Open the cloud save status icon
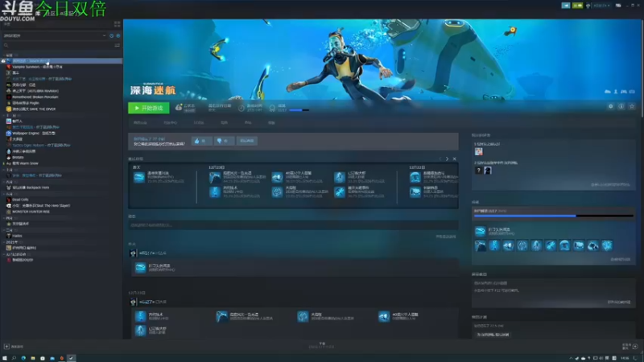644x362 pixels. point(179,108)
